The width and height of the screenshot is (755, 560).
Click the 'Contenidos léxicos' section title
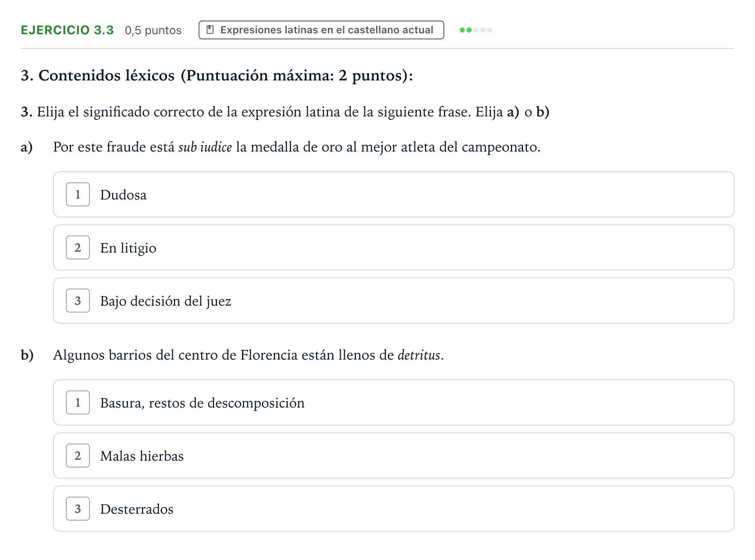pos(217,75)
